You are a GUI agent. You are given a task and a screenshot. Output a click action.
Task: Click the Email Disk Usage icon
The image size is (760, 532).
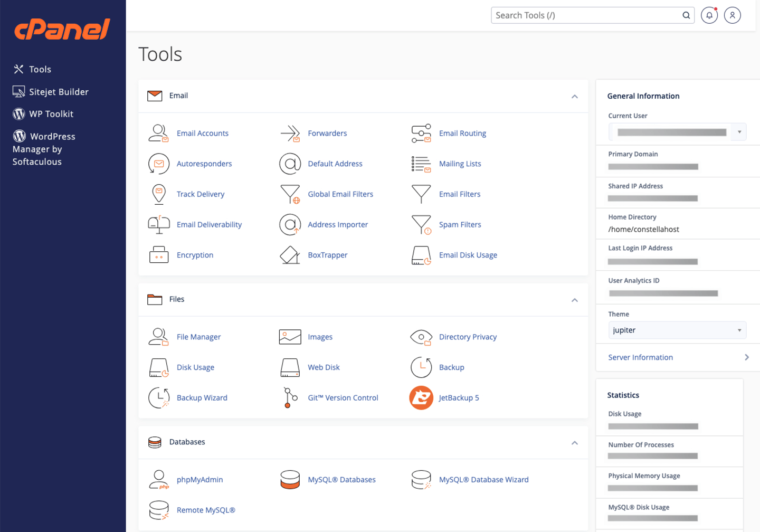pos(421,255)
